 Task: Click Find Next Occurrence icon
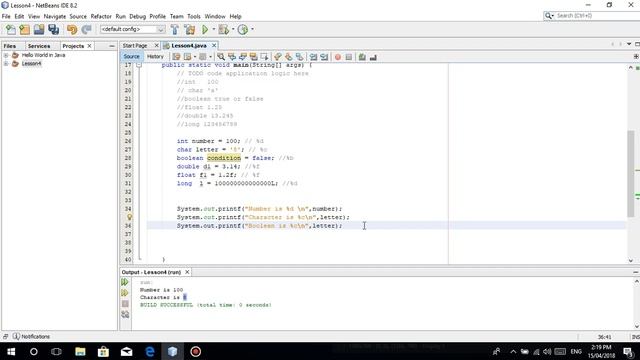243,57
